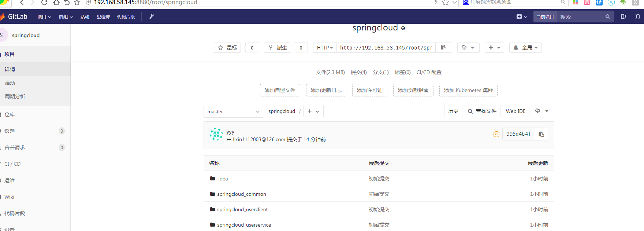
Task: Open the plus add-file dropdown beside the springcloud path
Action: [x=313, y=111]
